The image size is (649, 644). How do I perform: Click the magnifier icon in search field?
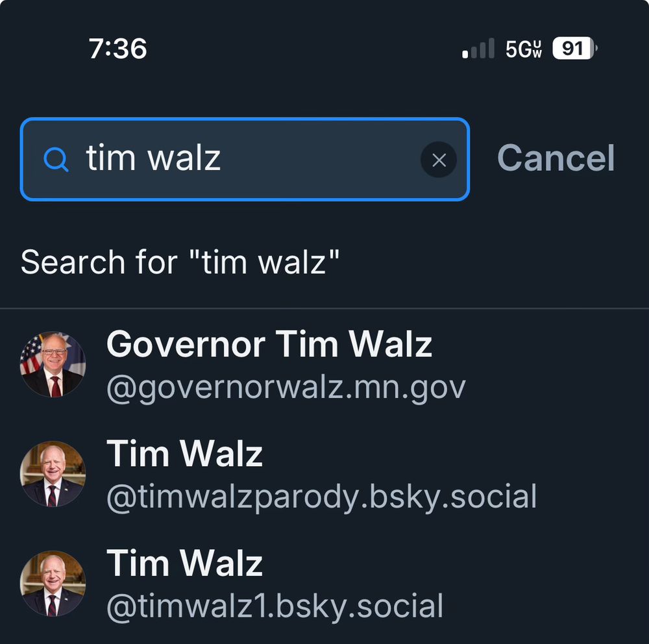(x=56, y=159)
